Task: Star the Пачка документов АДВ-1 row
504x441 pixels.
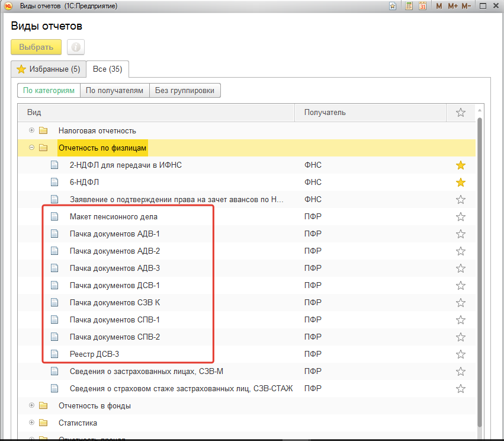Action: 461,234
